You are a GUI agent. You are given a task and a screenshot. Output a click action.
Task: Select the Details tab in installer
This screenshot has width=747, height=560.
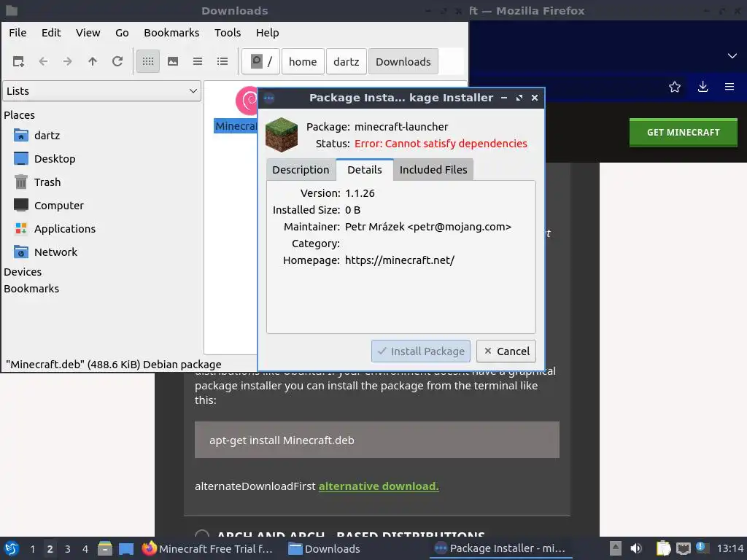click(x=365, y=169)
